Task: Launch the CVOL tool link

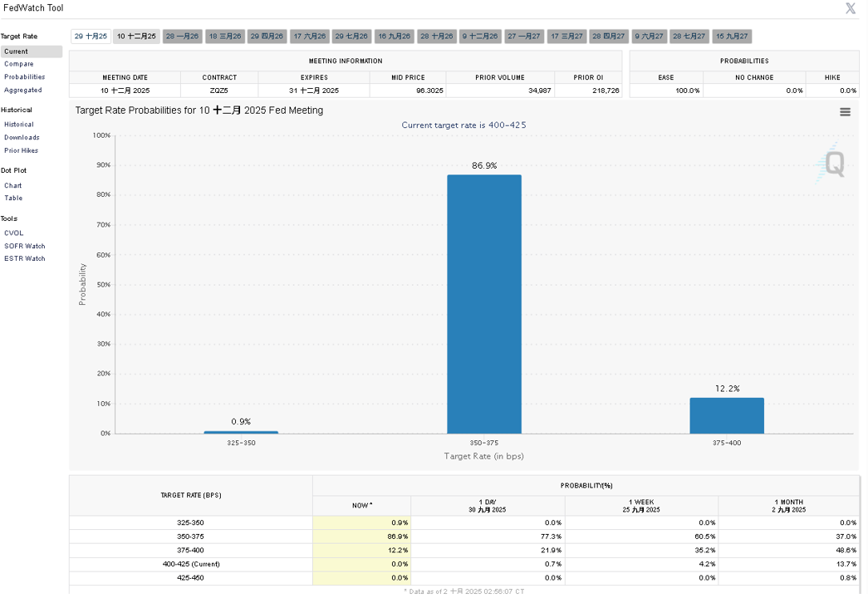Action: 14,233
